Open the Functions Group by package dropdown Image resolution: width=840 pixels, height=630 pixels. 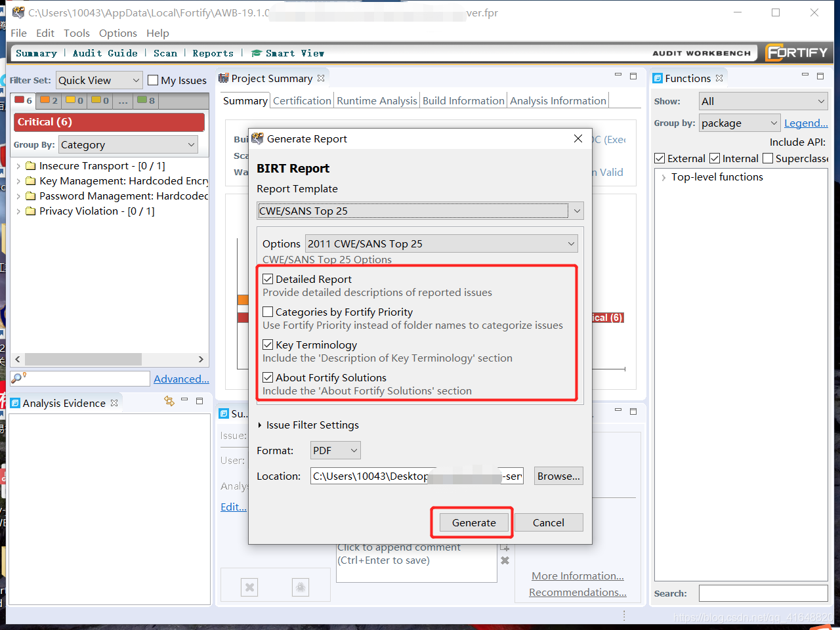(x=740, y=123)
